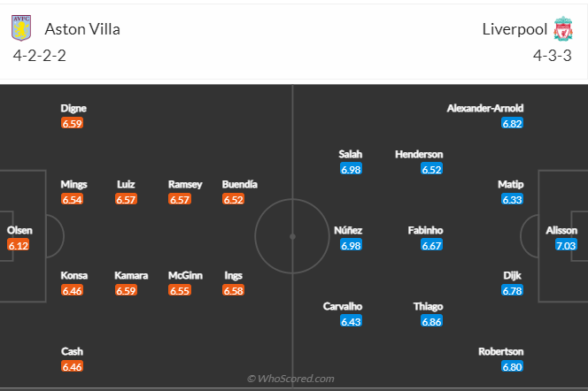Click Olsen's 6.12 rating badge
The width and height of the screenshot is (588, 391).
(19, 245)
